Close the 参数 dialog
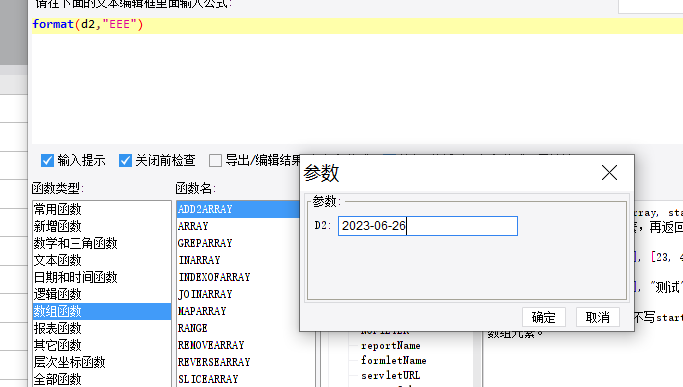 [x=609, y=173]
